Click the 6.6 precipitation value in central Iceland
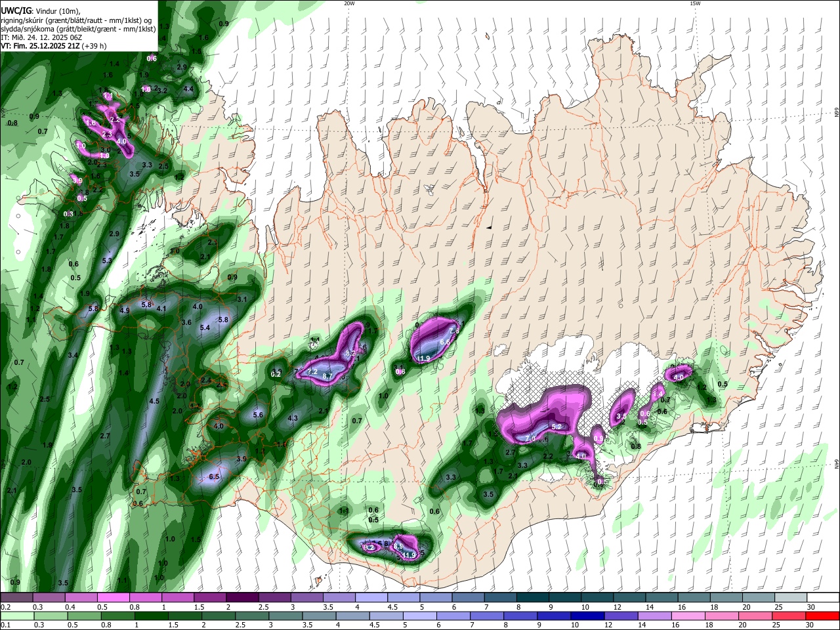This screenshot has height=630, width=840. (x=444, y=342)
